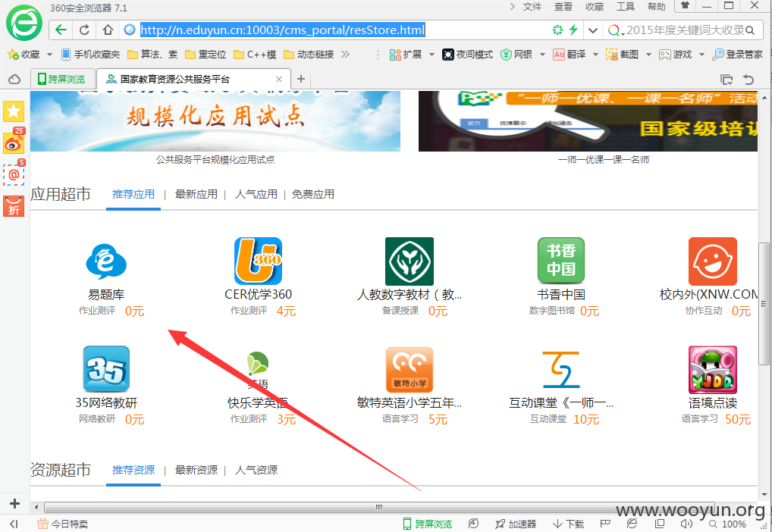This screenshot has height=532, width=772.
Task: Open the 工具 menu
Action: pyautogui.click(x=626, y=6)
